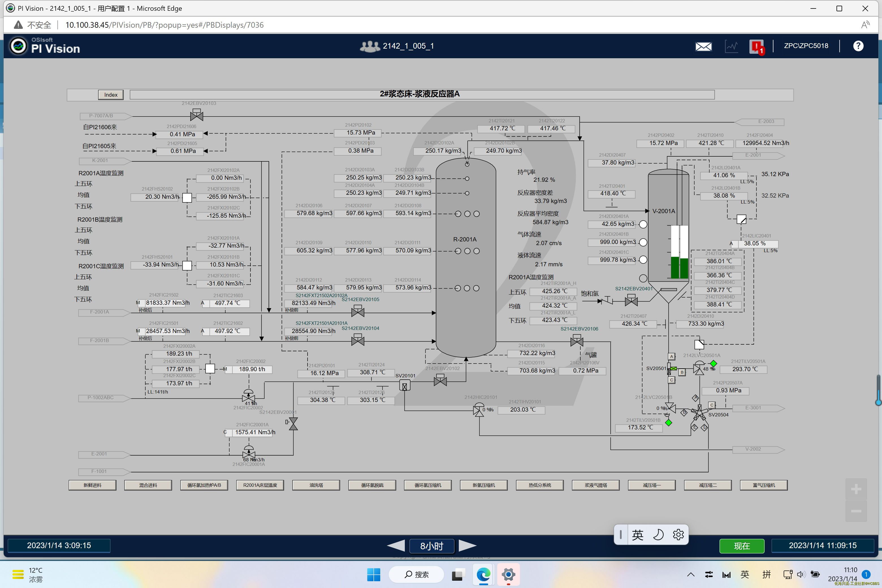This screenshot has width=882, height=588.
Task: Click the 2142HIC20101 control valve symbol
Action: point(479,410)
